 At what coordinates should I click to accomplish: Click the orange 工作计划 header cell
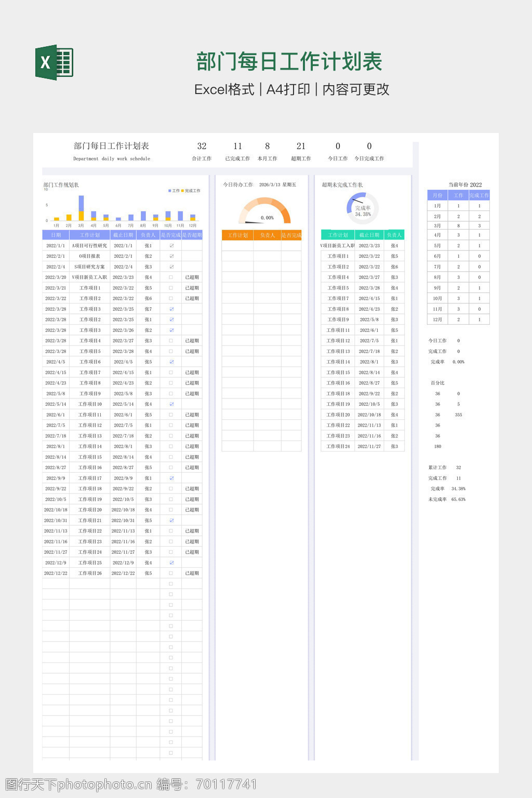click(x=237, y=235)
